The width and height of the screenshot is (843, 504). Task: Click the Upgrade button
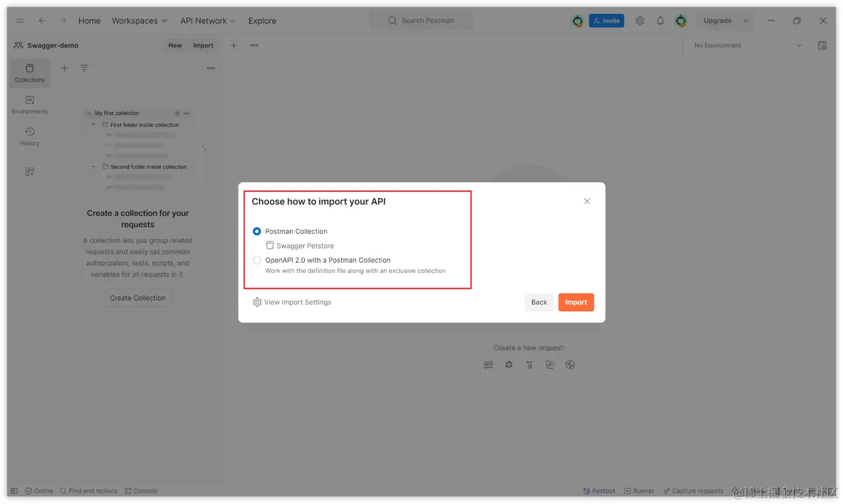718,21
